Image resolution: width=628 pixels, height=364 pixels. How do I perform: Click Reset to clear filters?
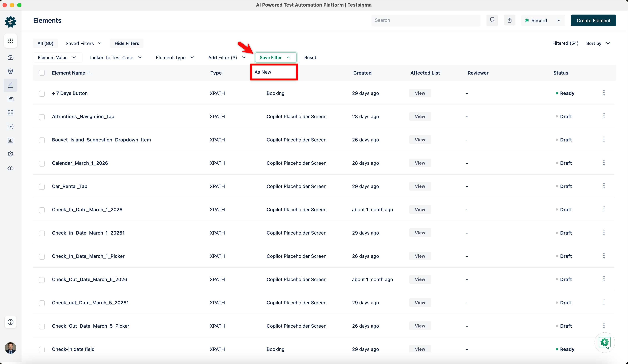coord(310,58)
